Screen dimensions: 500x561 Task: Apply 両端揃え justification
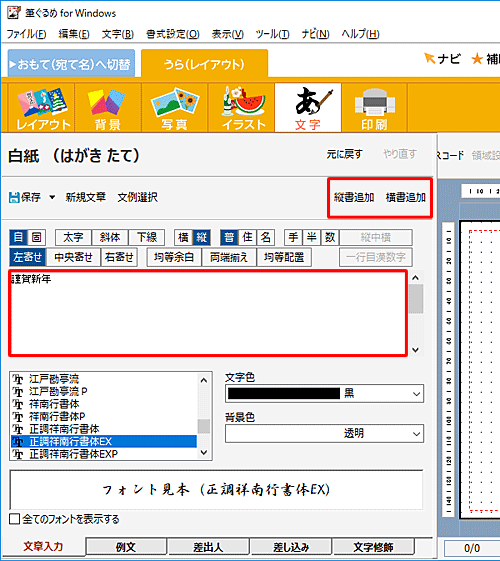click(229, 257)
